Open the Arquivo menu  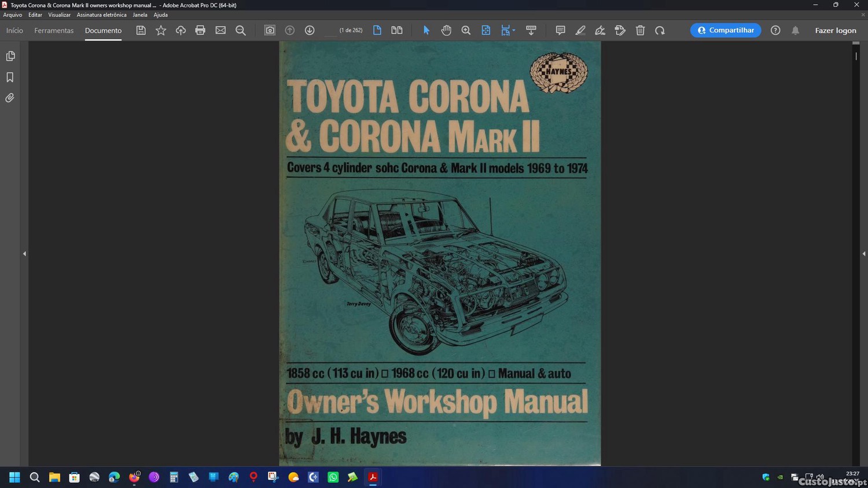pyautogui.click(x=13, y=15)
